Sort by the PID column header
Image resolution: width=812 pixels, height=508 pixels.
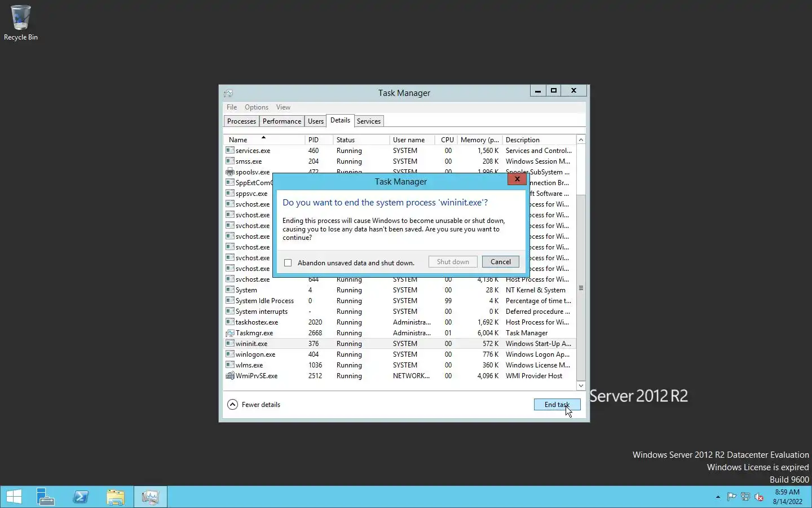point(319,140)
